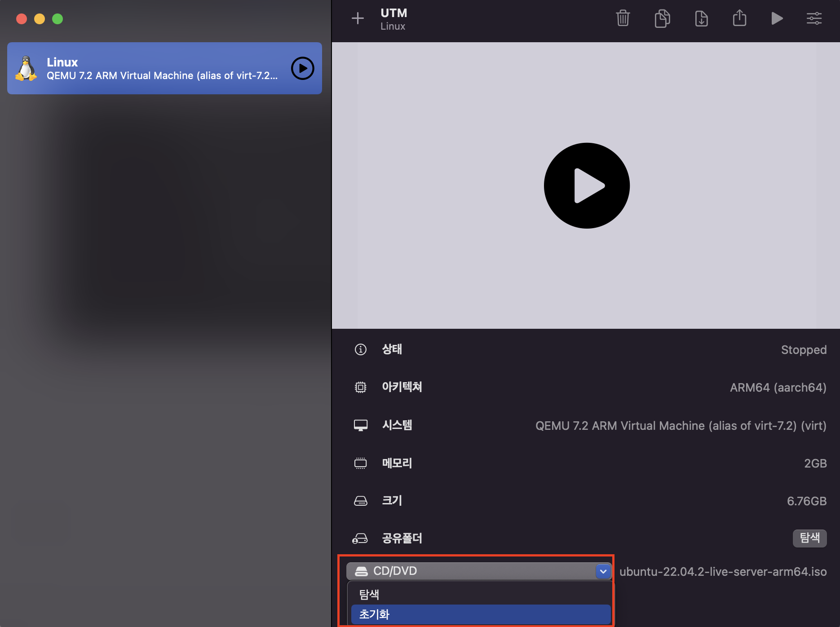This screenshot has width=840, height=627.
Task: Delete the VM with the trash icon
Action: (623, 18)
